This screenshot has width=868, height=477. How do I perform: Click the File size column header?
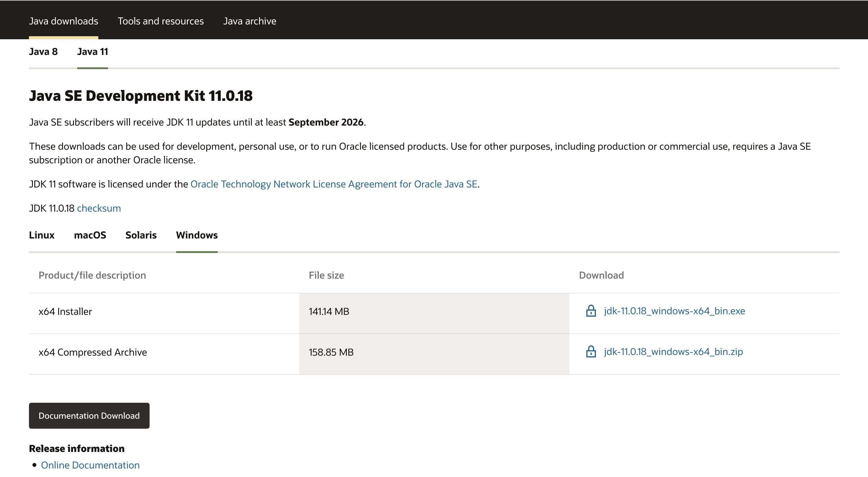(x=326, y=275)
